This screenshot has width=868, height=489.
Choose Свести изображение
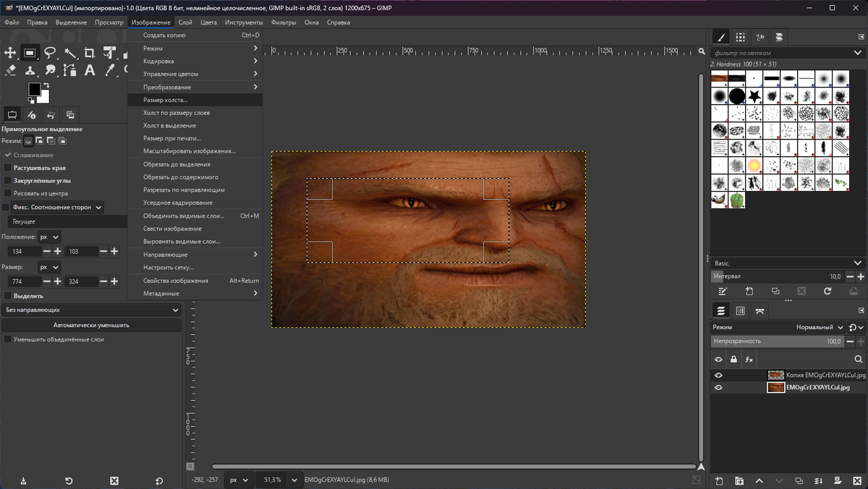pyautogui.click(x=195, y=229)
